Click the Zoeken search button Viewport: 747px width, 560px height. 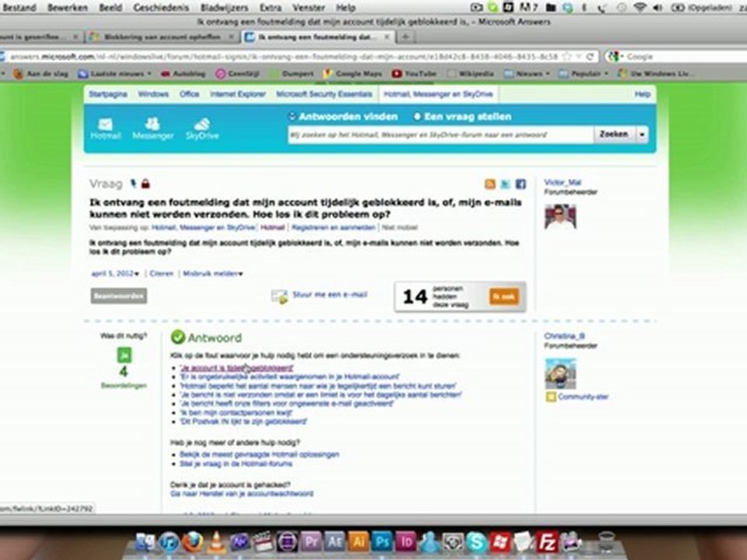[614, 135]
